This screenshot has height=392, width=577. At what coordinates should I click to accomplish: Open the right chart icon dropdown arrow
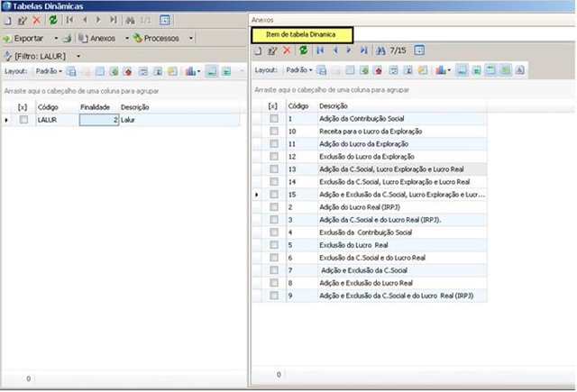click(449, 70)
